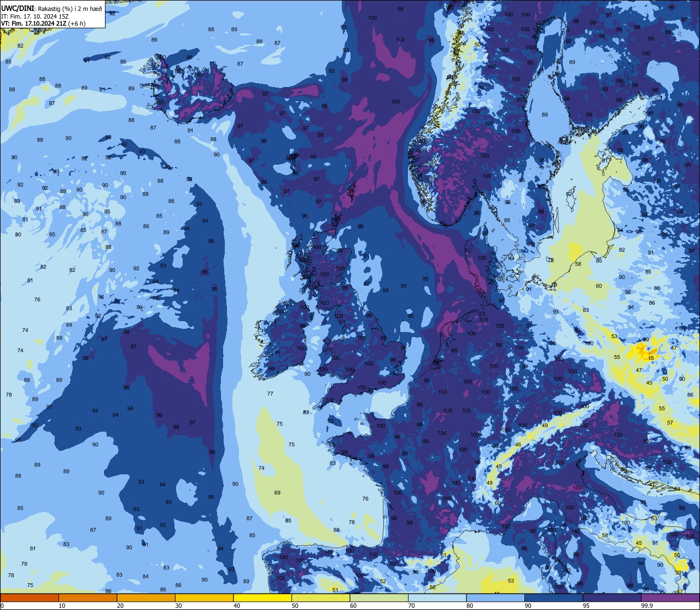Image resolution: width=700 pixels, height=610 pixels.
Task: Click the legend tick label "95"
Action: (586, 606)
